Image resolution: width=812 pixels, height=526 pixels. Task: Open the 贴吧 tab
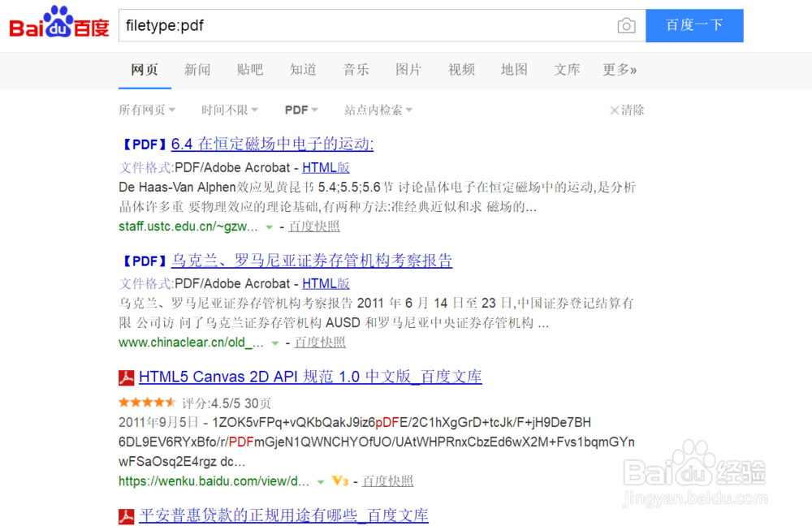pyautogui.click(x=250, y=69)
